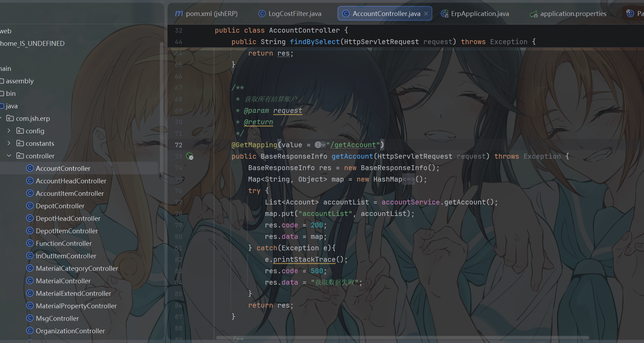The width and height of the screenshot is (644, 343).
Task: Click the web endpoint gutter icon on line 73
Action: point(190,156)
